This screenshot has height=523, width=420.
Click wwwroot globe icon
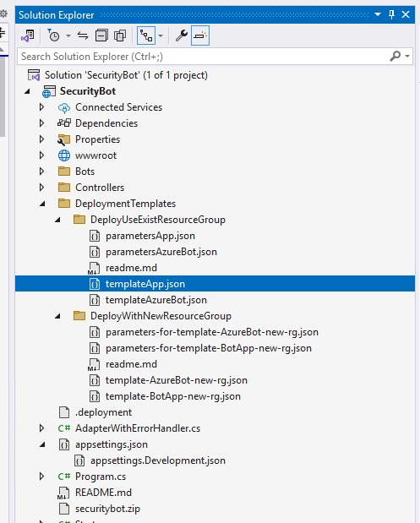tap(64, 155)
